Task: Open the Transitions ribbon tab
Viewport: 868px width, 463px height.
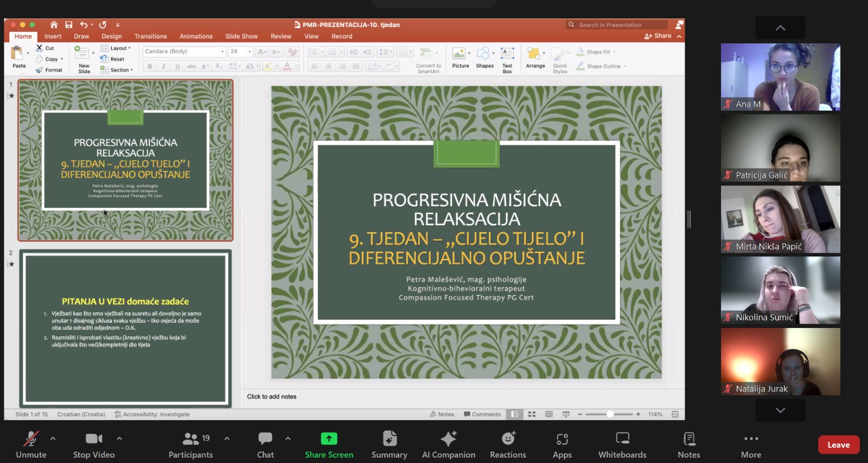Action: [x=151, y=36]
